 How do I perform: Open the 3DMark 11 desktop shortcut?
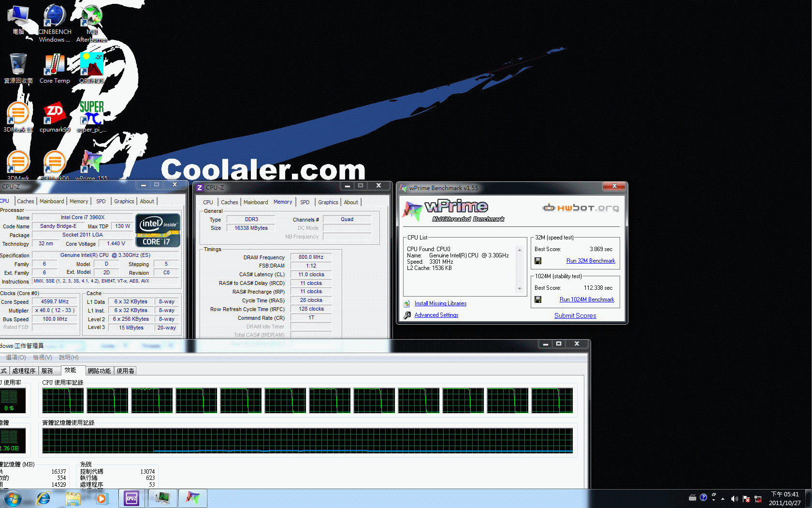(18, 117)
